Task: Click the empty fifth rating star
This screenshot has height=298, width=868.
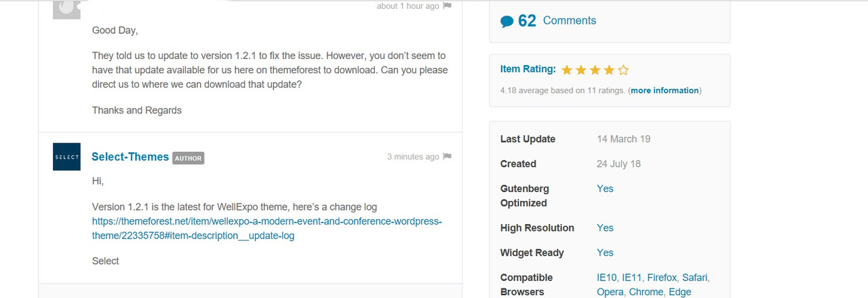Action: 624,70
